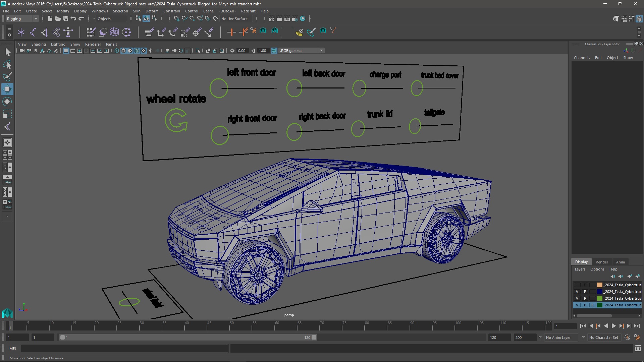Enable visibility box on the orange layer

[577, 285]
